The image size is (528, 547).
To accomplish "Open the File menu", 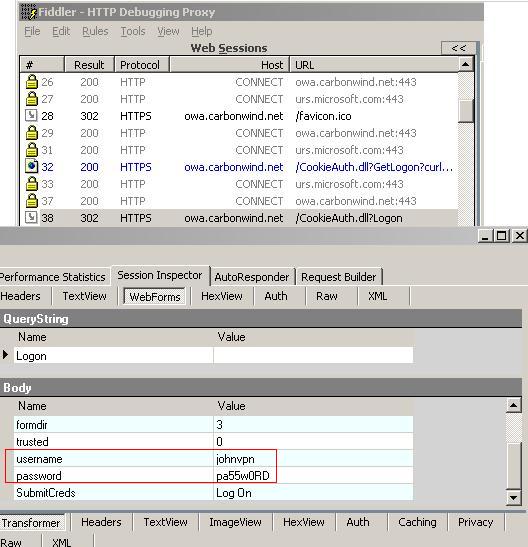I will tap(32, 31).
